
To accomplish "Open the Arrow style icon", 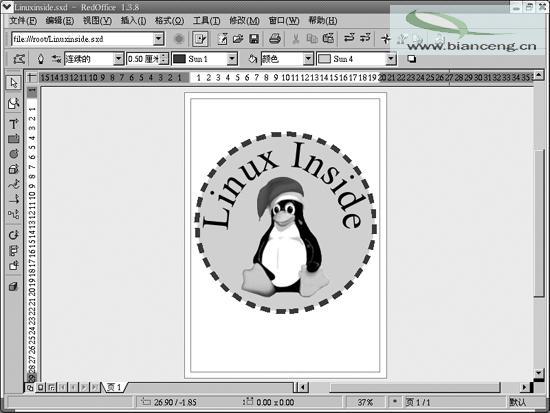I will (x=56, y=59).
